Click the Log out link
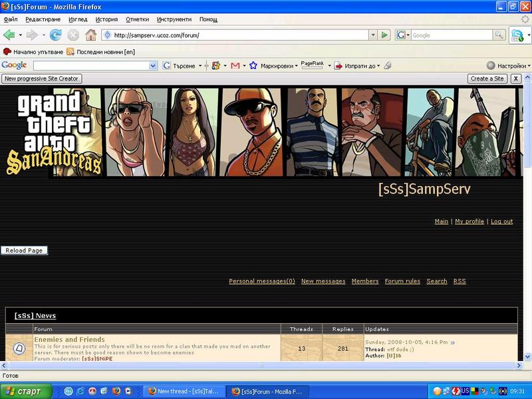532x399 pixels. tap(502, 221)
